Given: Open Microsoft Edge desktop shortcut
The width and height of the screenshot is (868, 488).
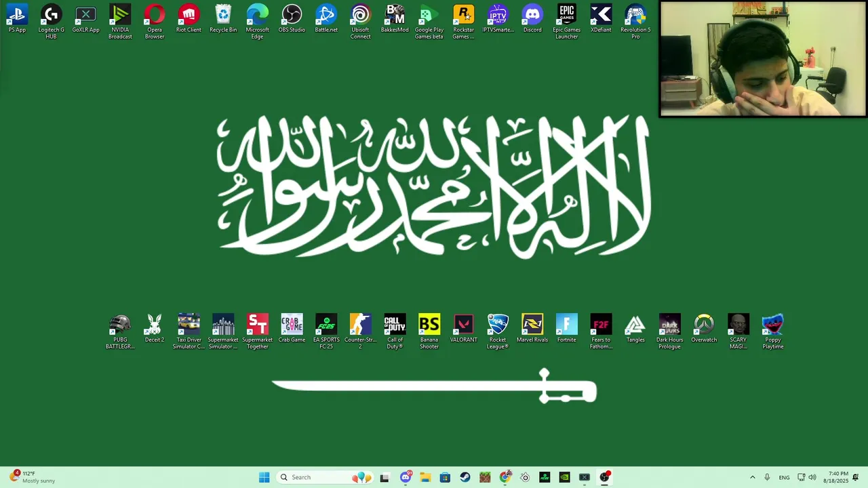Looking at the screenshot, I should coord(258,22).
